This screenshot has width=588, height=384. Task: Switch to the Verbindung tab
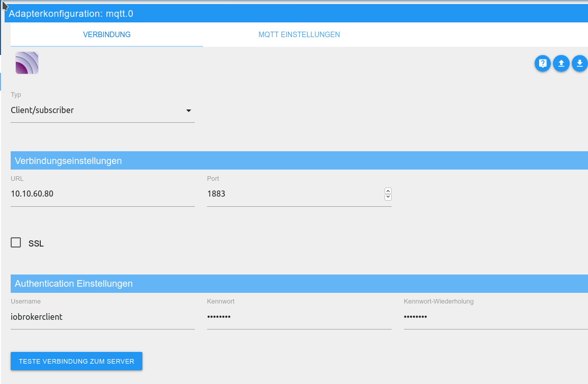[107, 35]
